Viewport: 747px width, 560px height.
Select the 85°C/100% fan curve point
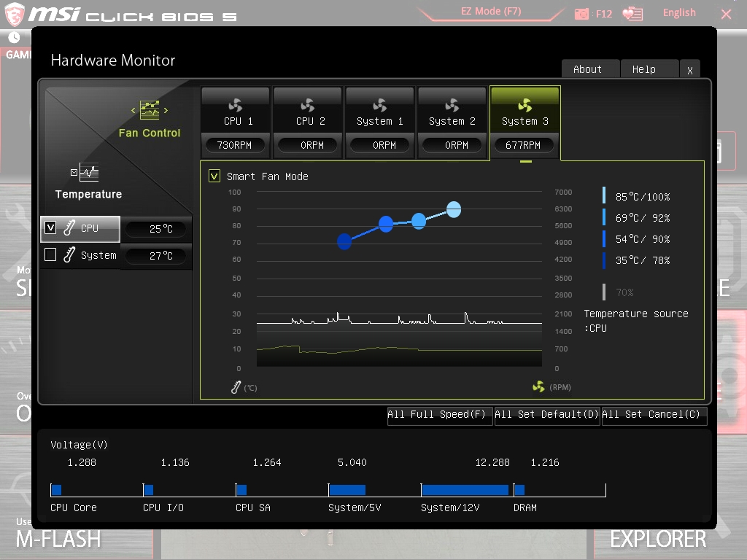click(454, 210)
